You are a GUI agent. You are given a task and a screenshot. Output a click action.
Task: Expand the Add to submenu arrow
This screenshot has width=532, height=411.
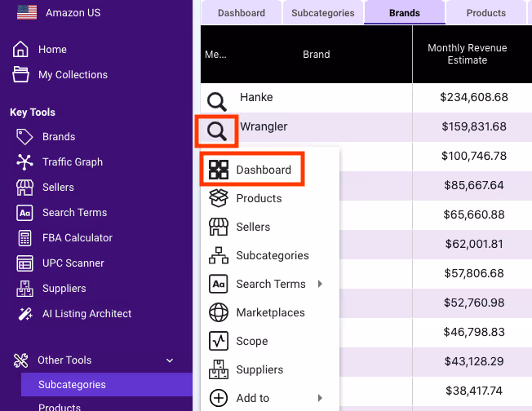click(320, 398)
